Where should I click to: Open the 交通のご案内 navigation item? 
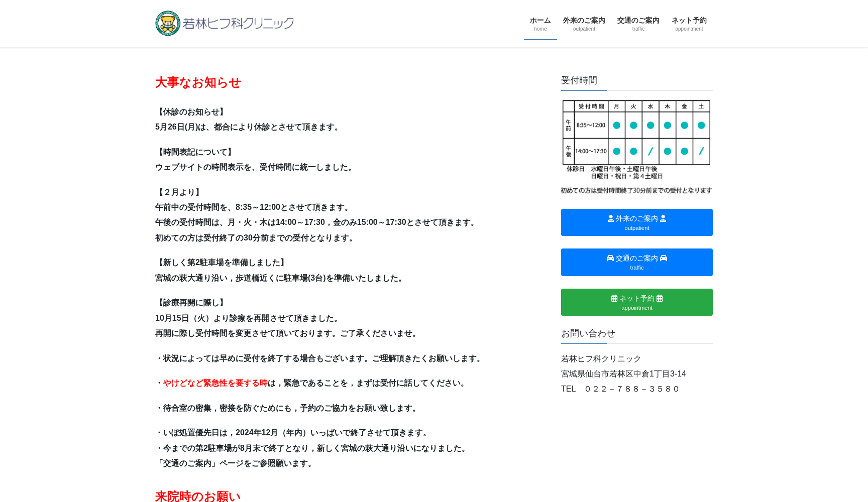[638, 23]
